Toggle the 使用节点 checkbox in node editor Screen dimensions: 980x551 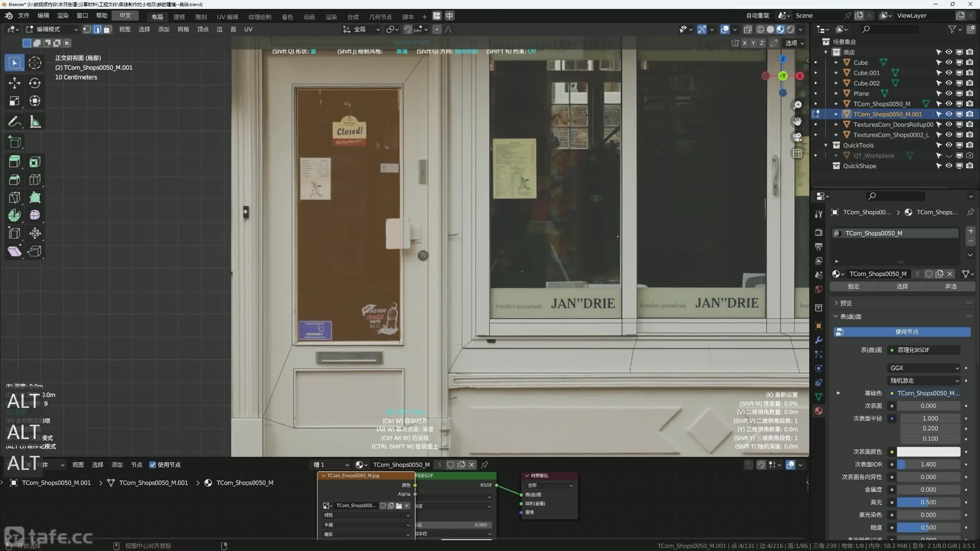(x=152, y=465)
